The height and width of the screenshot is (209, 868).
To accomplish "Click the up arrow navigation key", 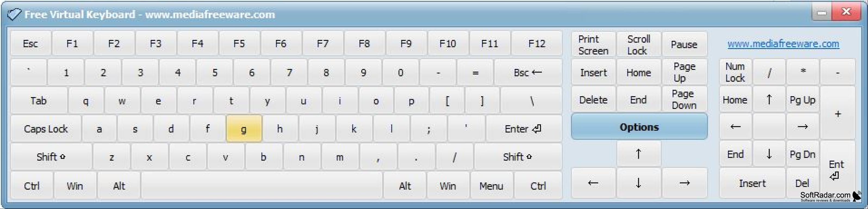I will pyautogui.click(x=639, y=154).
